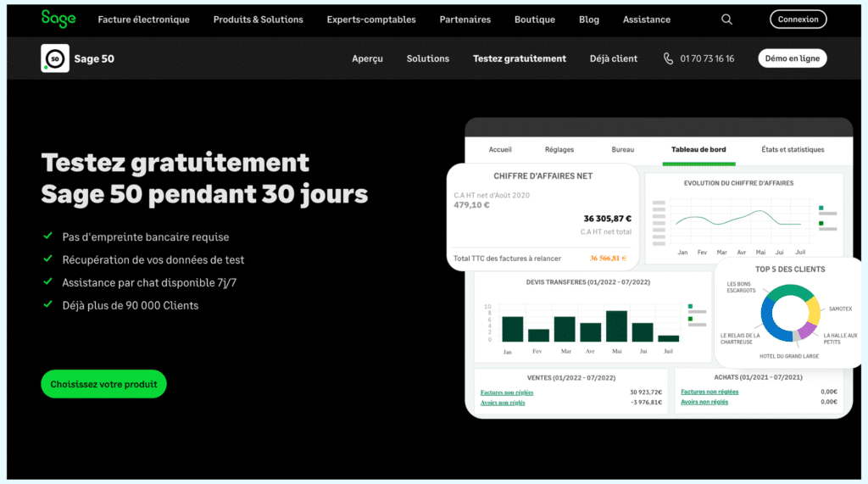Click text Assistance par chat disponible 7j/7

pos(149,282)
